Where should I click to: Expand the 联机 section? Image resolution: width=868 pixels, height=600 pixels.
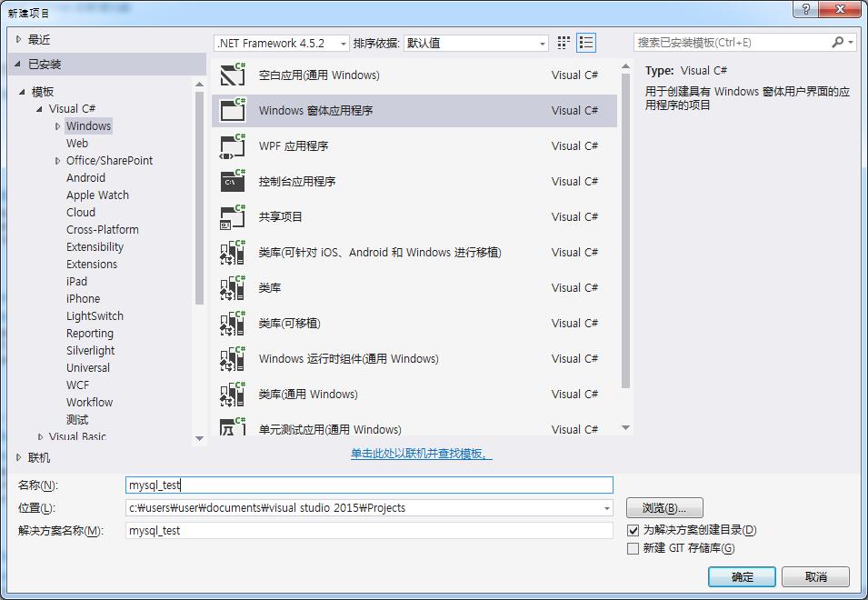tap(18, 457)
